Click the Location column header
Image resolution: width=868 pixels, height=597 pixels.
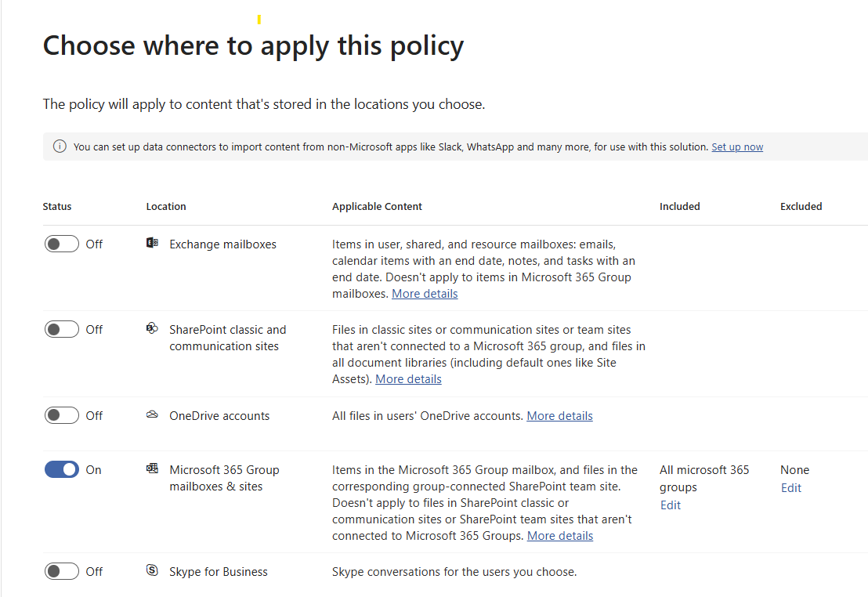click(x=166, y=207)
